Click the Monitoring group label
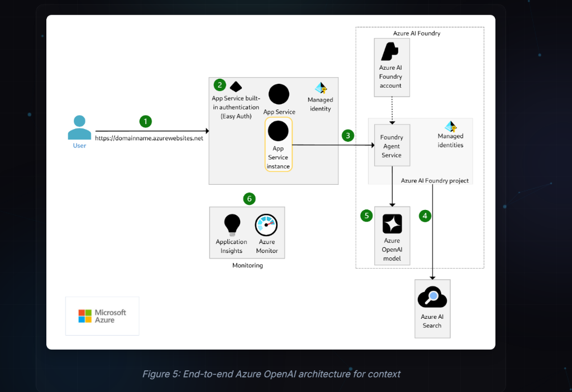 point(247,265)
